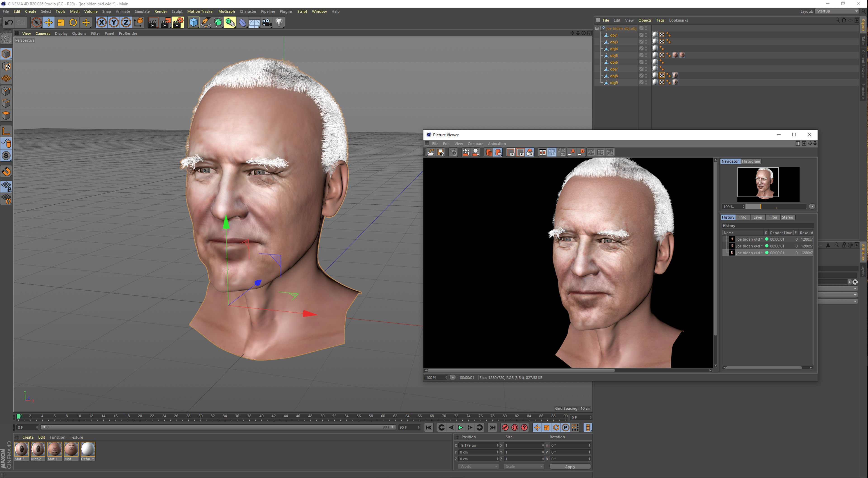Click stepper of Navigator 100 % zoom field

point(743,206)
